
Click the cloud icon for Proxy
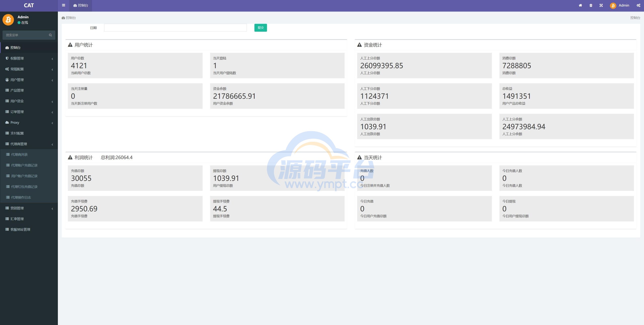point(7,122)
